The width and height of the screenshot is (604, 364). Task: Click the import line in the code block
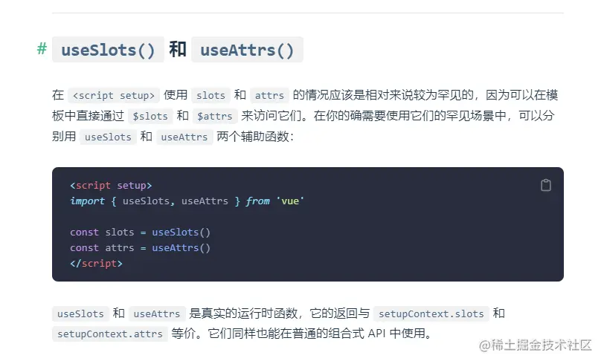click(x=187, y=201)
